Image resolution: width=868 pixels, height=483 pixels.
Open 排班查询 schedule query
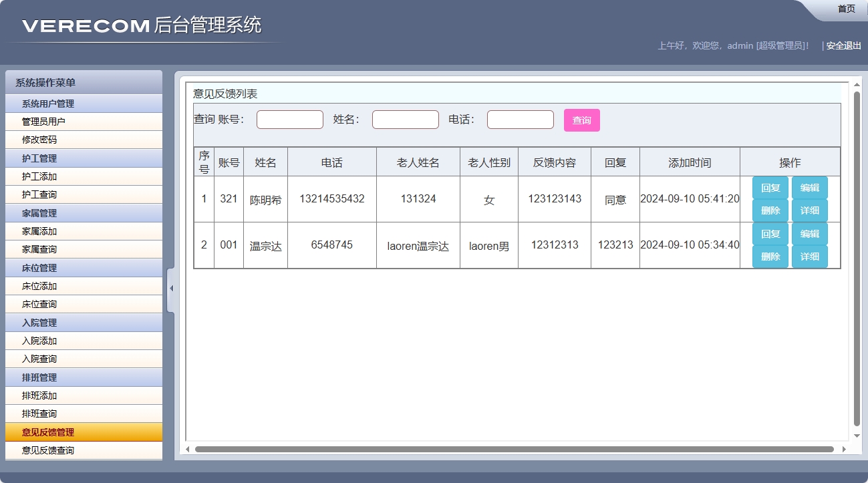pyautogui.click(x=83, y=414)
